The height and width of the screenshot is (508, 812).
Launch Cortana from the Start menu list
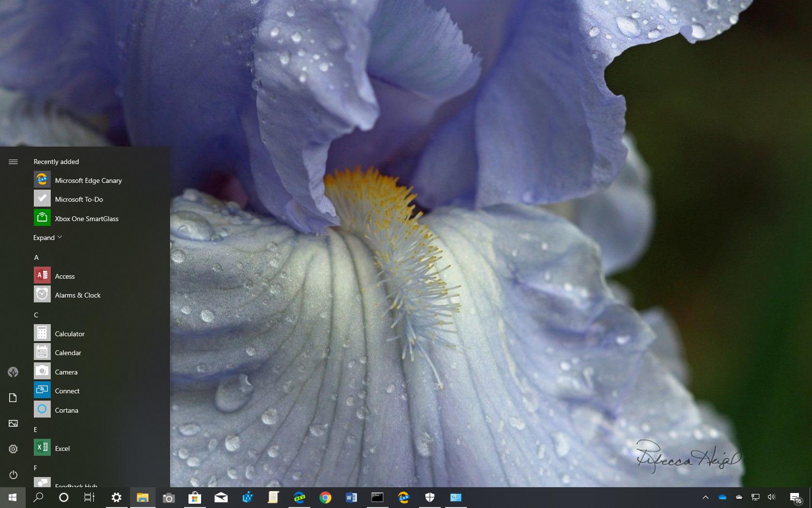coord(66,410)
